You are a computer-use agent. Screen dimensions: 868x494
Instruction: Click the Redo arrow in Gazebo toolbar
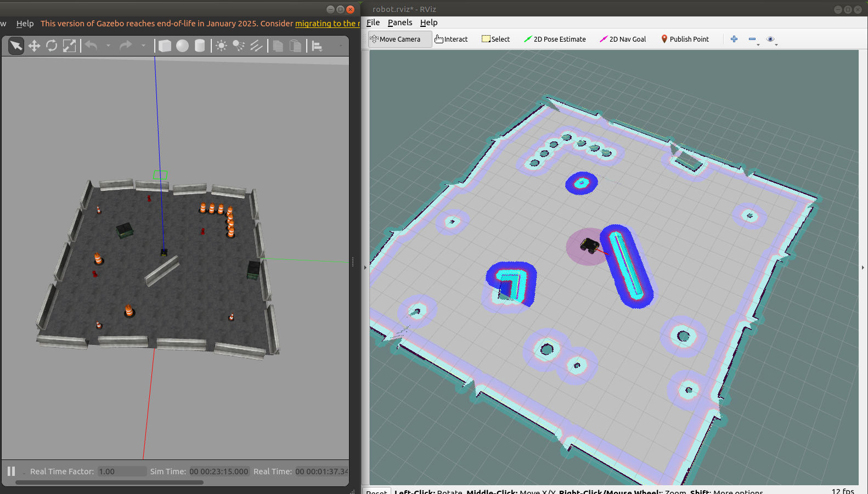pos(126,46)
